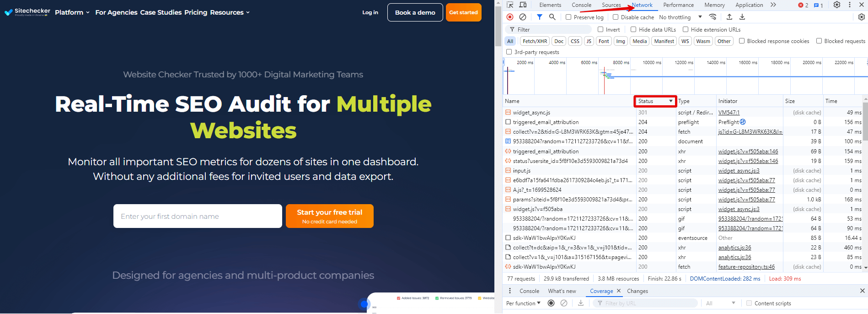Open Network panel settings gear
868x314 pixels.
click(x=862, y=17)
